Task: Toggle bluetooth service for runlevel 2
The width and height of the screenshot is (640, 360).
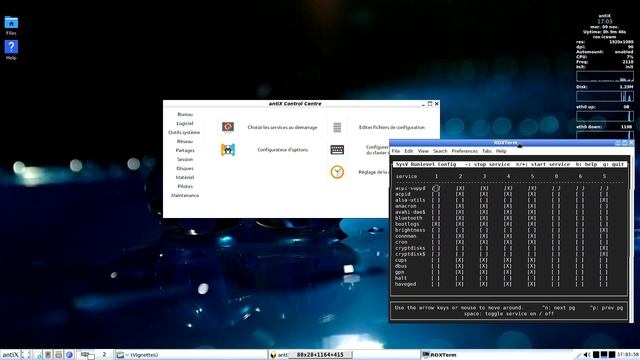Action: pos(460,218)
